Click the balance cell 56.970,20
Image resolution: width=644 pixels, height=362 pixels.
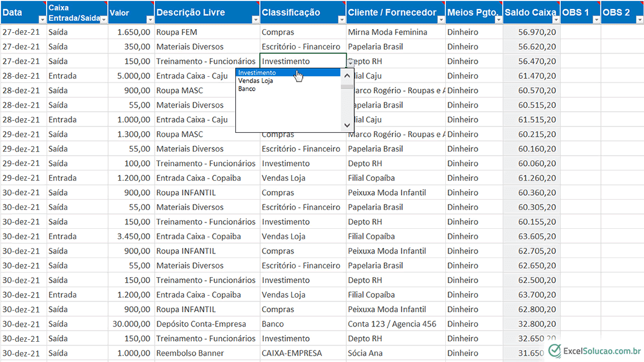tap(532, 32)
